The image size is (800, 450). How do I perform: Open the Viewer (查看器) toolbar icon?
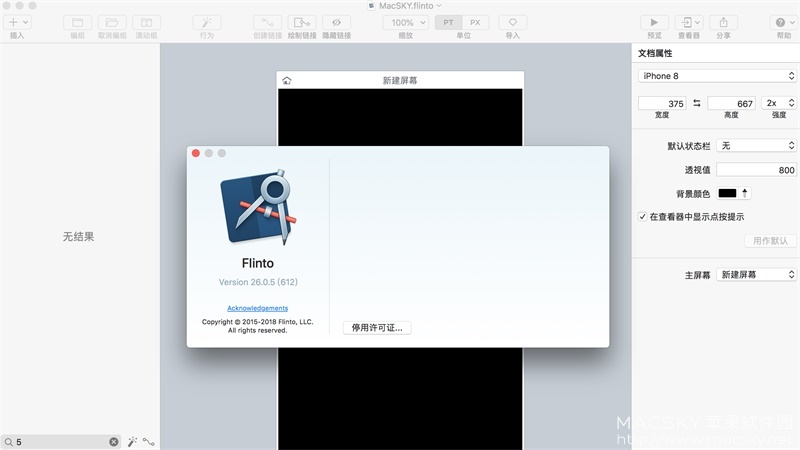coord(687,22)
